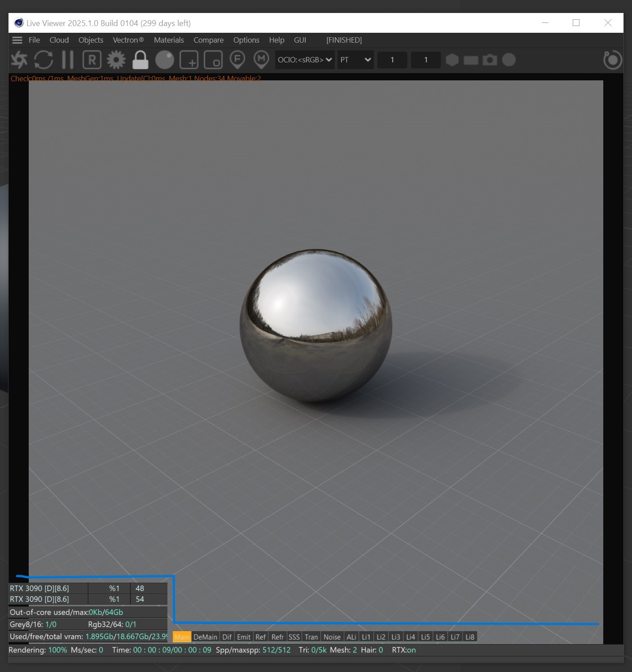Open the PT kernel type dropdown
This screenshot has width=632, height=672.
pyautogui.click(x=355, y=60)
